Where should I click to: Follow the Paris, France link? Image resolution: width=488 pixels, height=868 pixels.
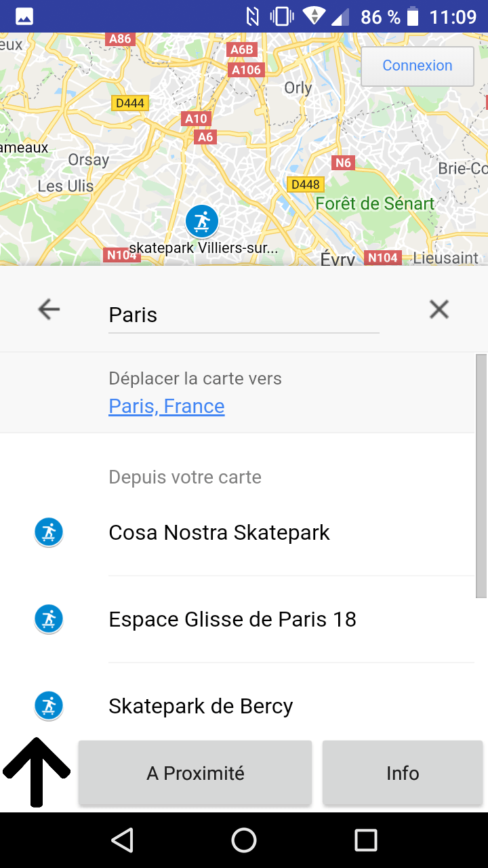pyautogui.click(x=167, y=406)
